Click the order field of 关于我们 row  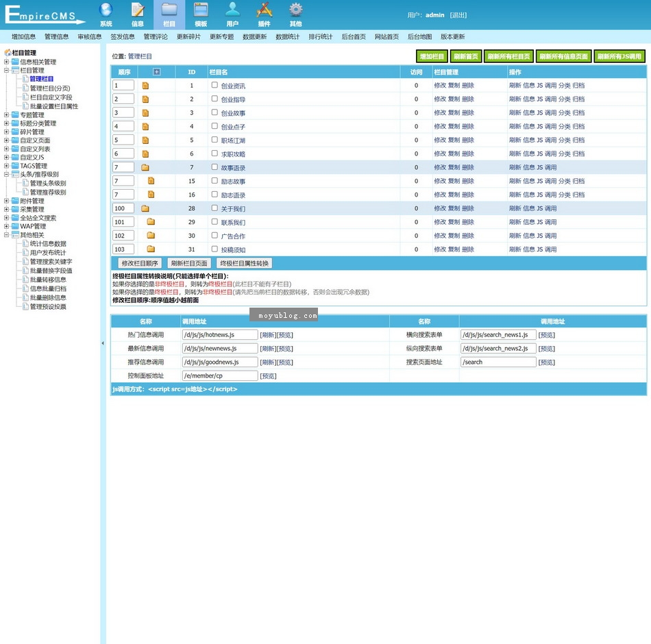[123, 208]
